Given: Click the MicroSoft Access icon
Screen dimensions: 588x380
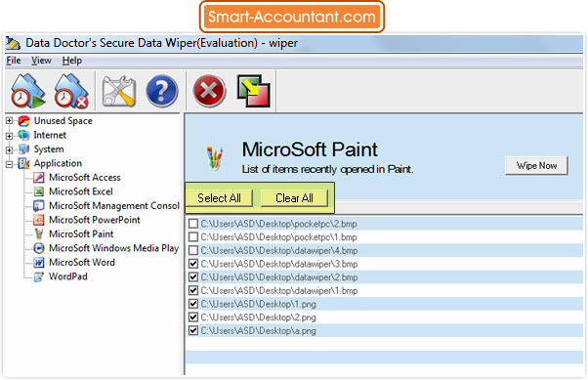Looking at the screenshot, I should pyautogui.click(x=39, y=178).
